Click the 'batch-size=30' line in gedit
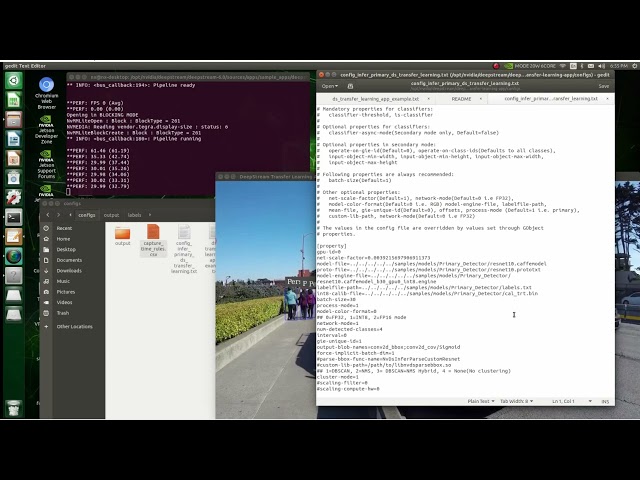 [x=336, y=300]
